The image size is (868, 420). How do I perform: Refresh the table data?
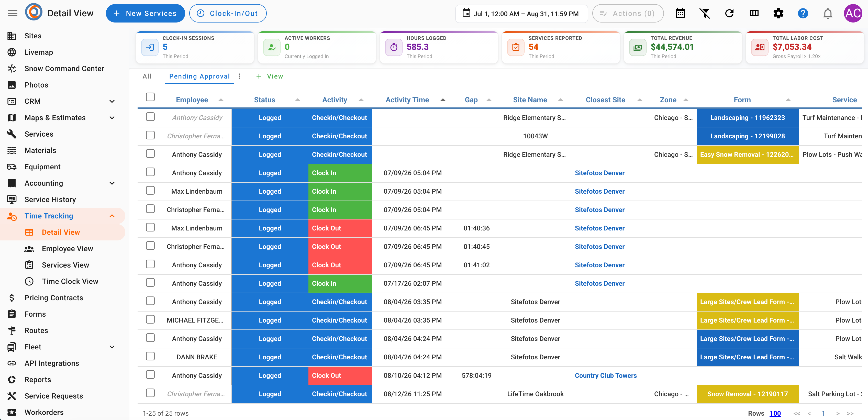[x=729, y=14]
